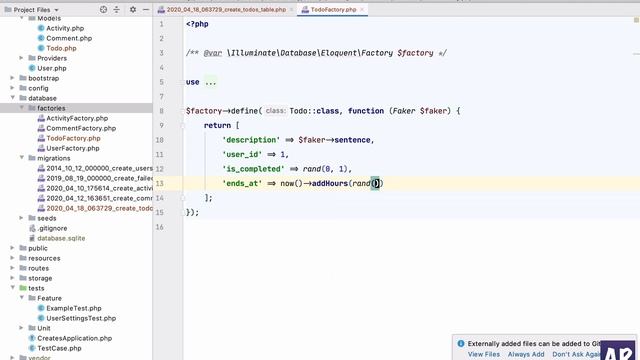Expand the Unit folder
The image size is (640, 360).
21,328
